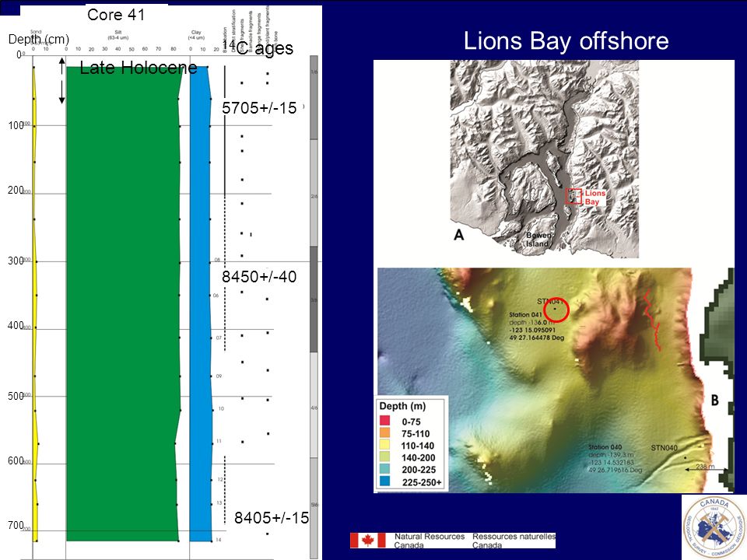Click the orange 75-110 legend swatch

tap(384, 432)
